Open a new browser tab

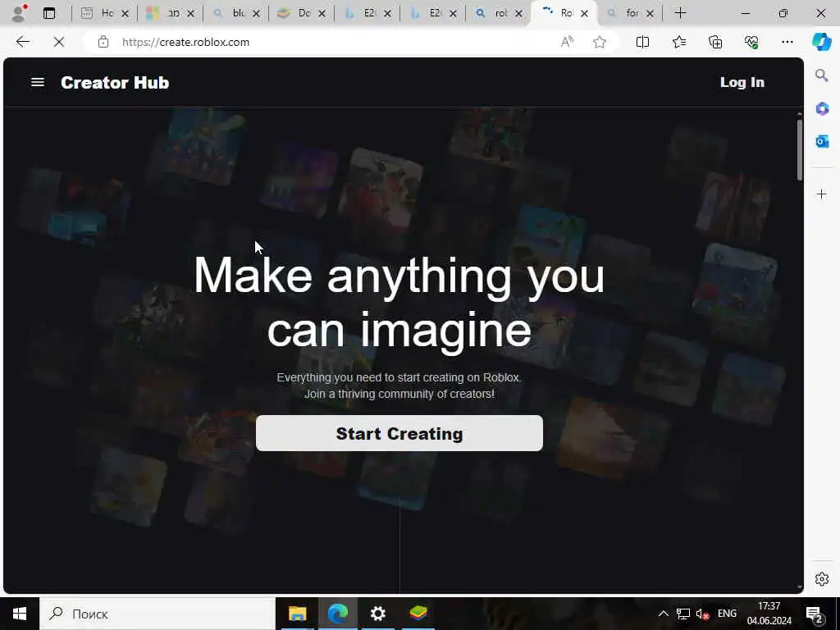[x=680, y=13]
